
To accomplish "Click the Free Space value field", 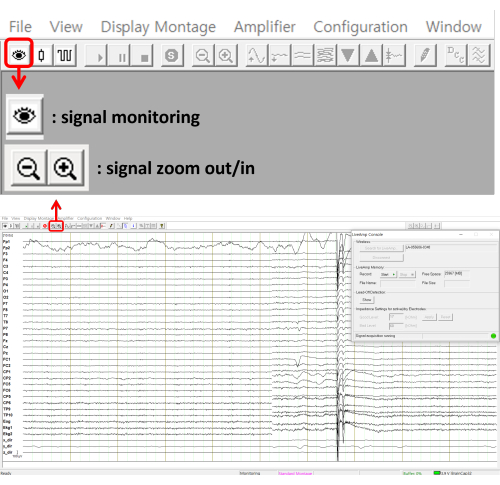I will 456,274.
